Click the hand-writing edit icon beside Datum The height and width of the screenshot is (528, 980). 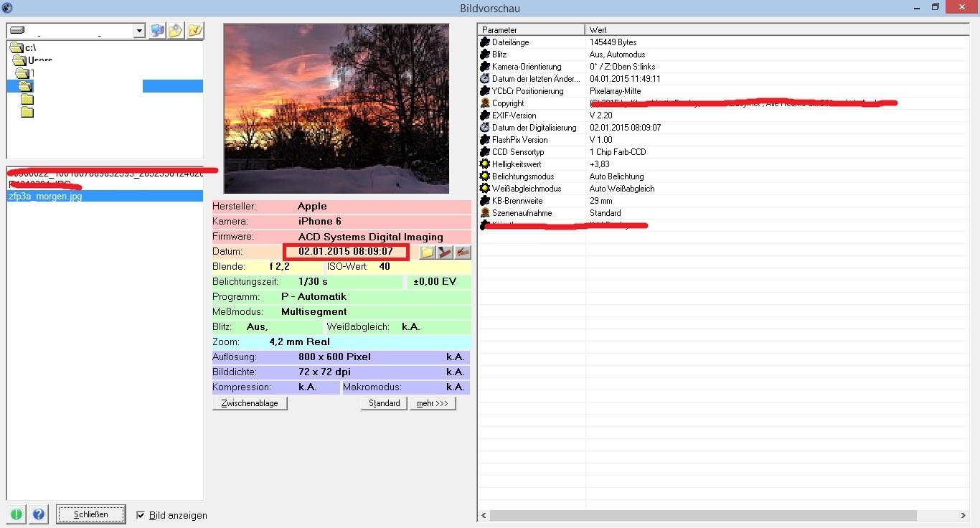click(463, 252)
